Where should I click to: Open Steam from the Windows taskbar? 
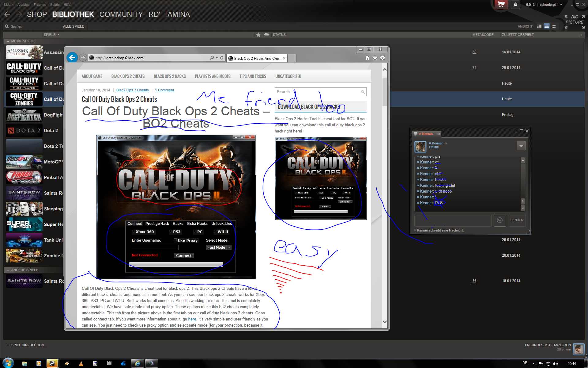pos(52,363)
